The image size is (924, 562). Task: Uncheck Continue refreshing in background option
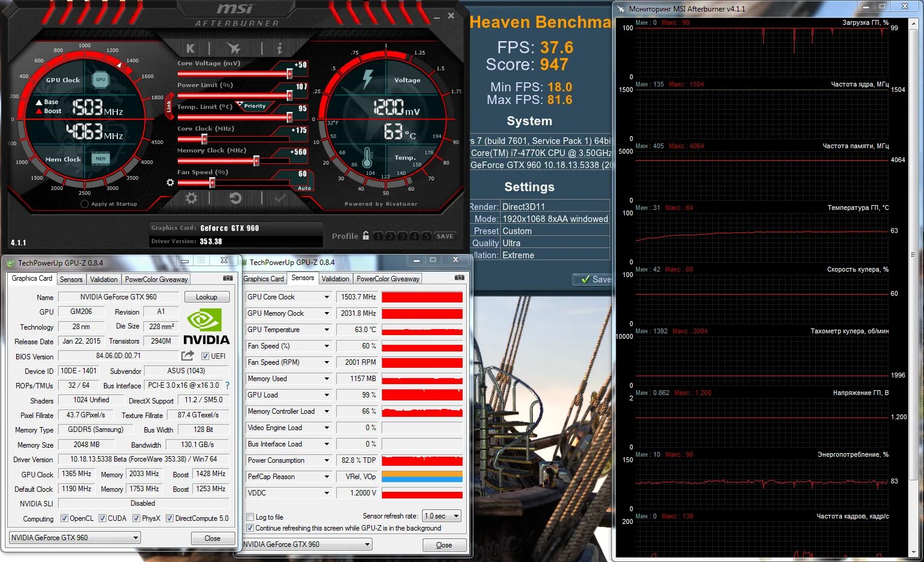[250, 528]
